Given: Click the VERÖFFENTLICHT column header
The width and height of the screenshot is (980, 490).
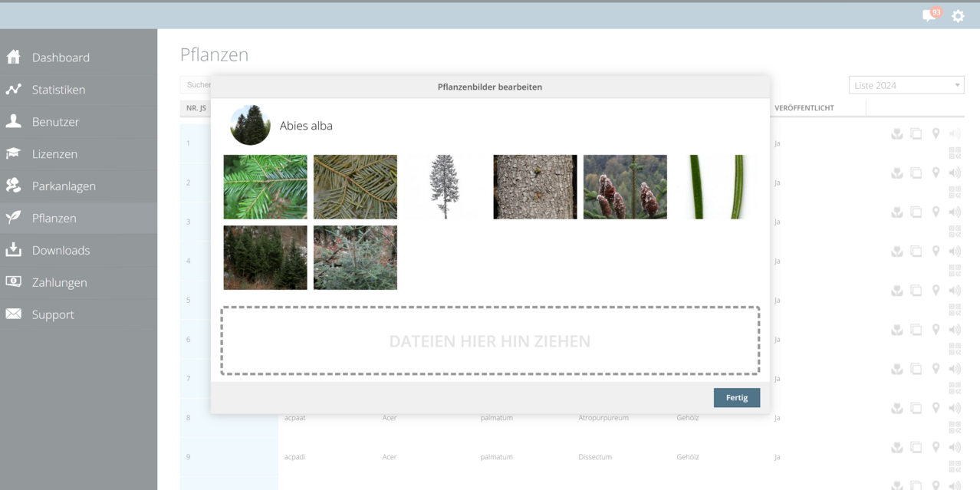Looking at the screenshot, I should [x=804, y=108].
